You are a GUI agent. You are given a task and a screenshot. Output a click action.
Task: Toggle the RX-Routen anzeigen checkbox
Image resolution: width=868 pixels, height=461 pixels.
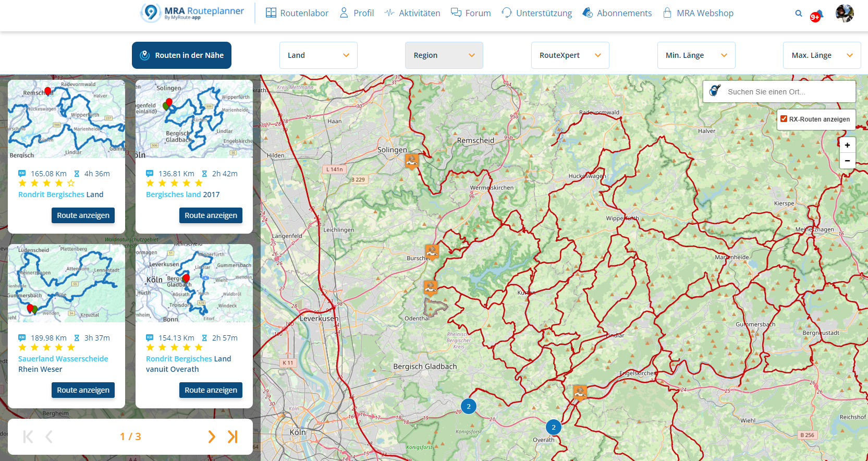point(784,119)
